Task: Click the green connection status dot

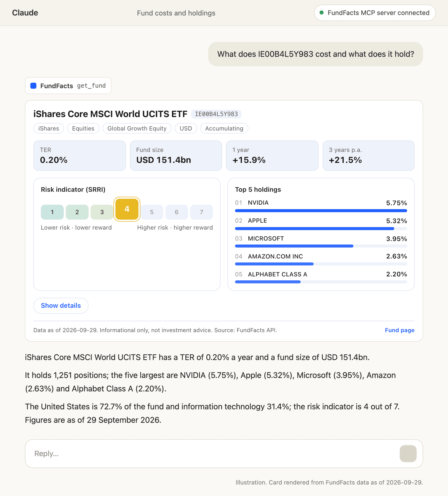Action: (x=322, y=13)
